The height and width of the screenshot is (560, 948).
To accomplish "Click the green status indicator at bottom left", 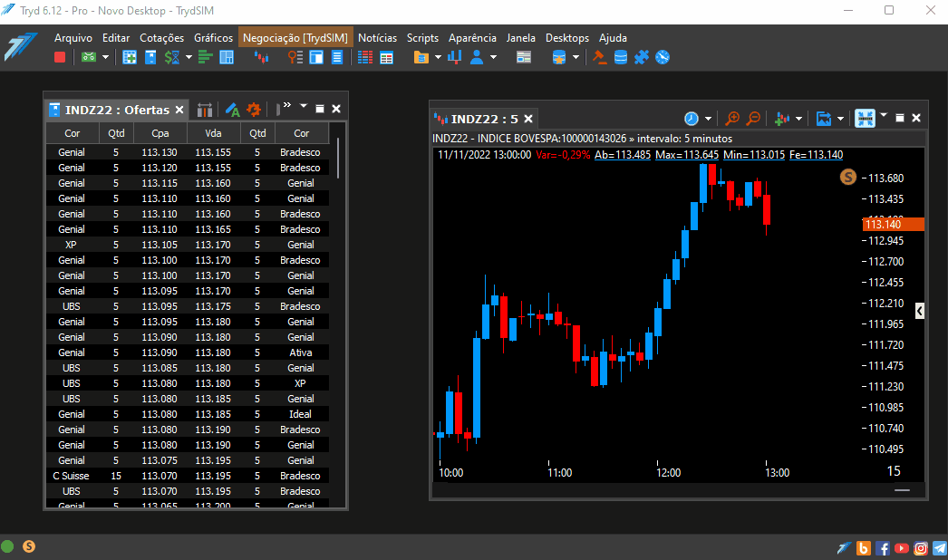I will (x=8, y=546).
